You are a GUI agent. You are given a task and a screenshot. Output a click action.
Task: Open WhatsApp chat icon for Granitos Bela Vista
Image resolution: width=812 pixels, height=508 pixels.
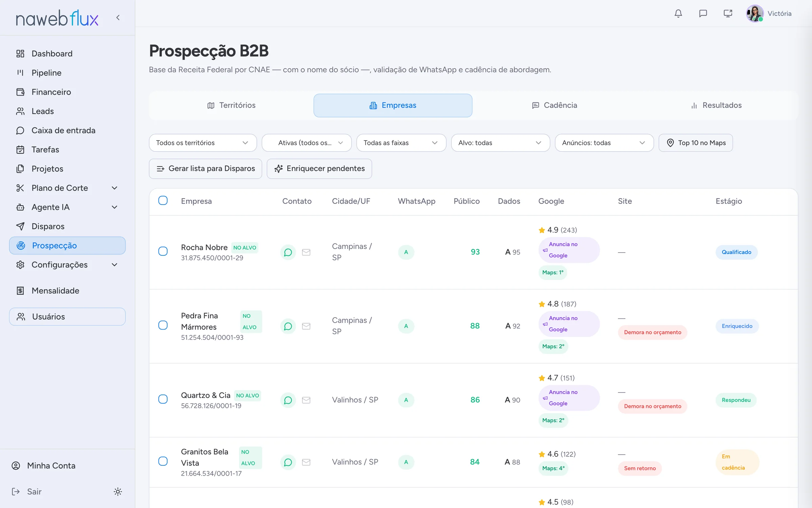pyautogui.click(x=288, y=462)
